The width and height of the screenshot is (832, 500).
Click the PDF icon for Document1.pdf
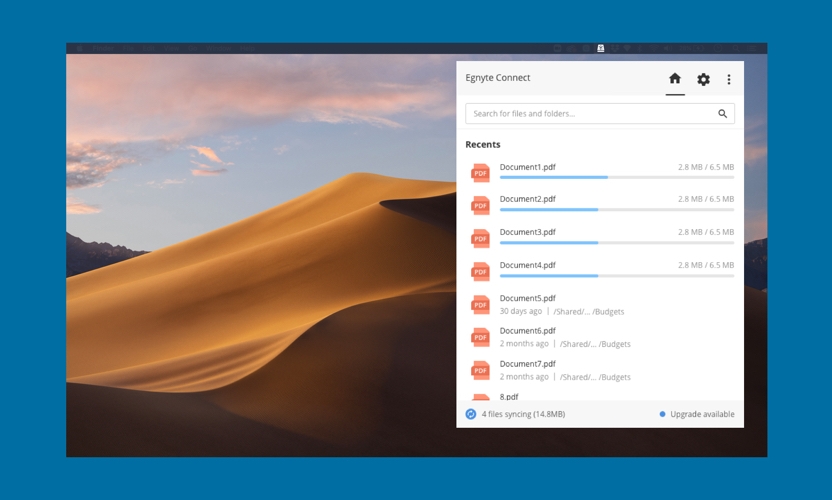click(x=481, y=172)
